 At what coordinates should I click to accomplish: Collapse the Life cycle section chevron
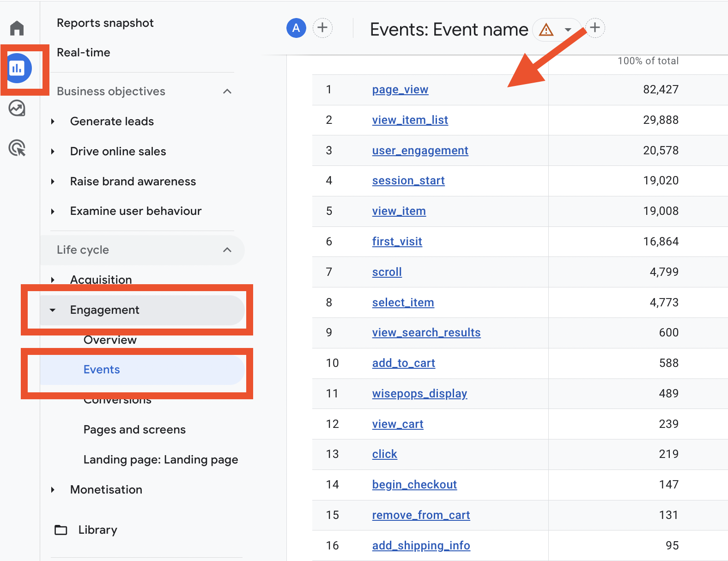tap(227, 250)
